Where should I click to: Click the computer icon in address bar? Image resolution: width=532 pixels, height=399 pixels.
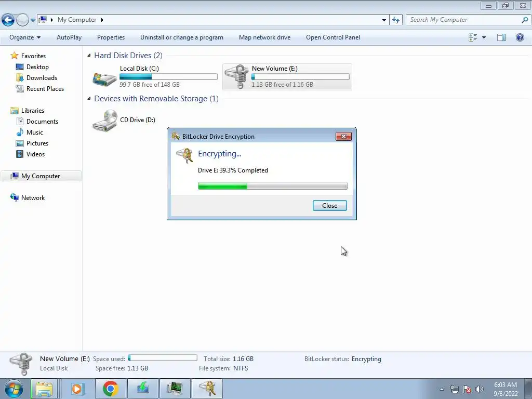pos(43,20)
